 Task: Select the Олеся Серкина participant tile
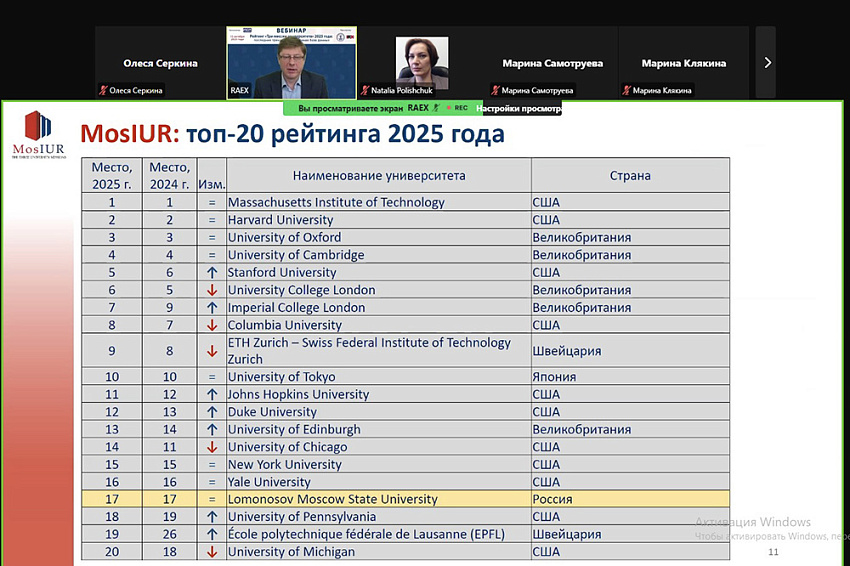(160, 62)
